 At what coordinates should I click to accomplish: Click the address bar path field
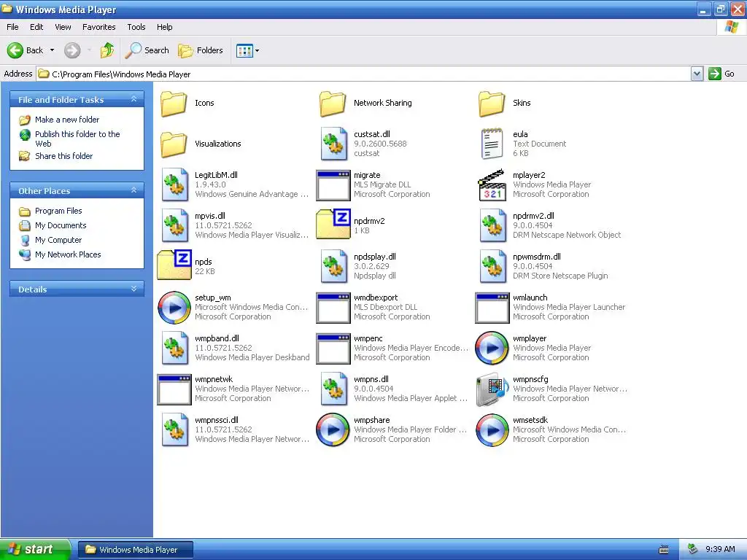(364, 74)
